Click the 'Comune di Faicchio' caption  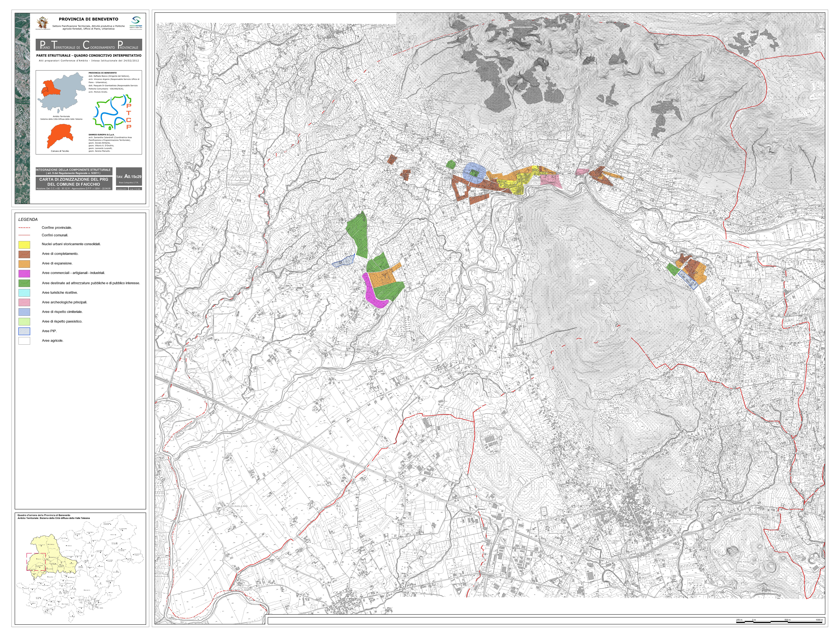click(x=60, y=151)
